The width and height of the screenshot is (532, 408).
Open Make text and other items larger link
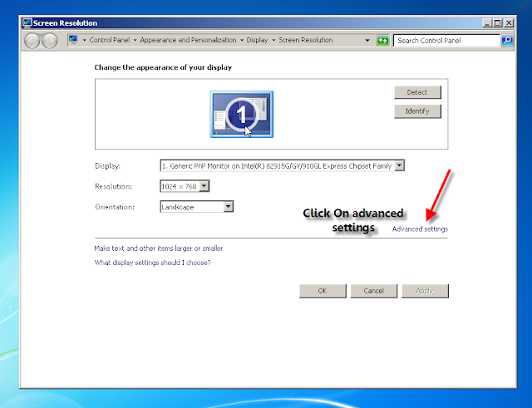tap(159, 248)
